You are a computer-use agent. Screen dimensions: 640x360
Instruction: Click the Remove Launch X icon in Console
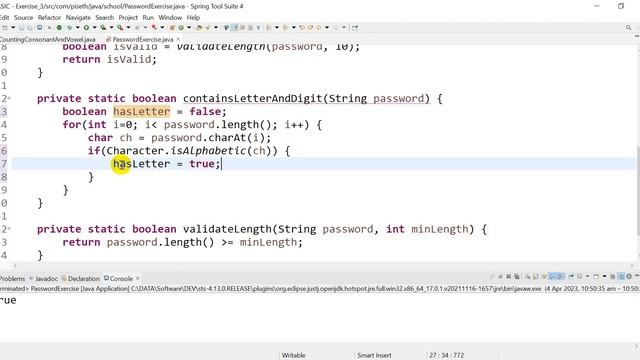click(x=509, y=277)
